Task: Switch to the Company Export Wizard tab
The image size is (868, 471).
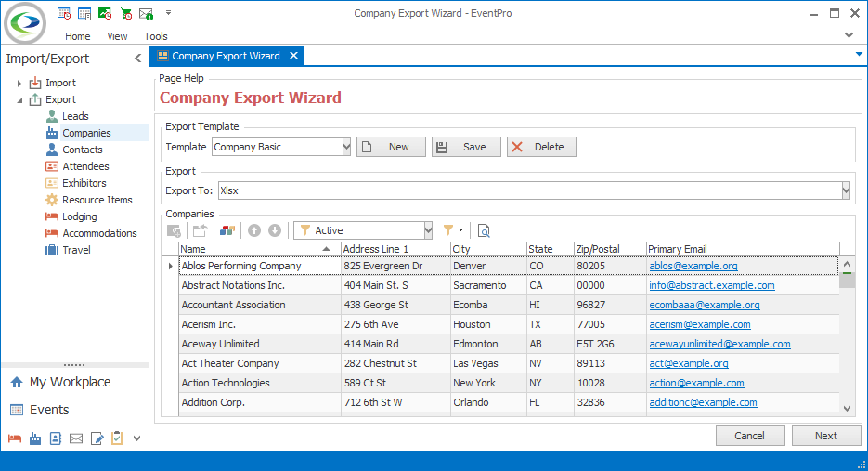Action: [x=226, y=56]
